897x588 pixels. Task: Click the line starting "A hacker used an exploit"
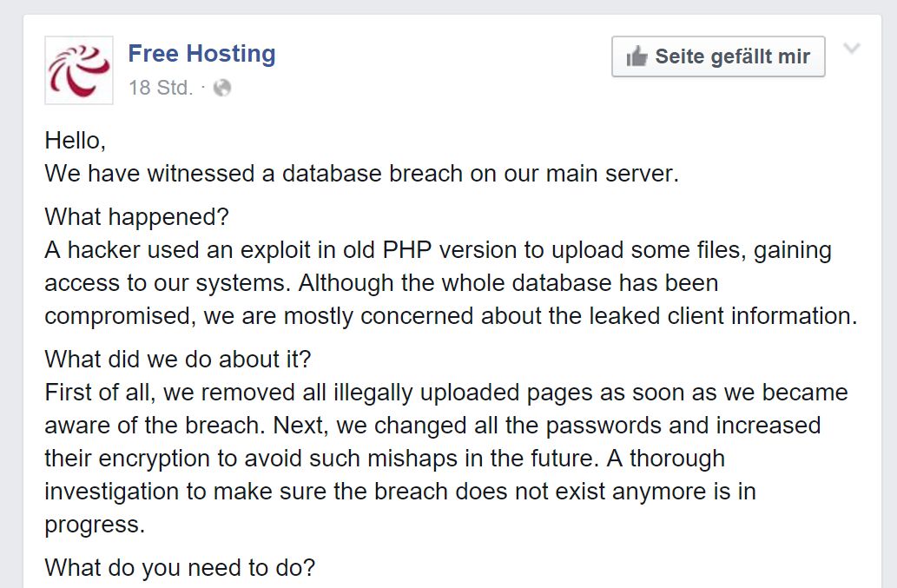438,250
